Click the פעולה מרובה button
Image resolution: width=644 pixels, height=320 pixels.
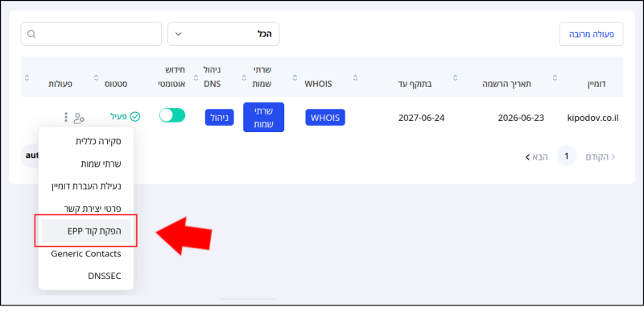click(592, 34)
